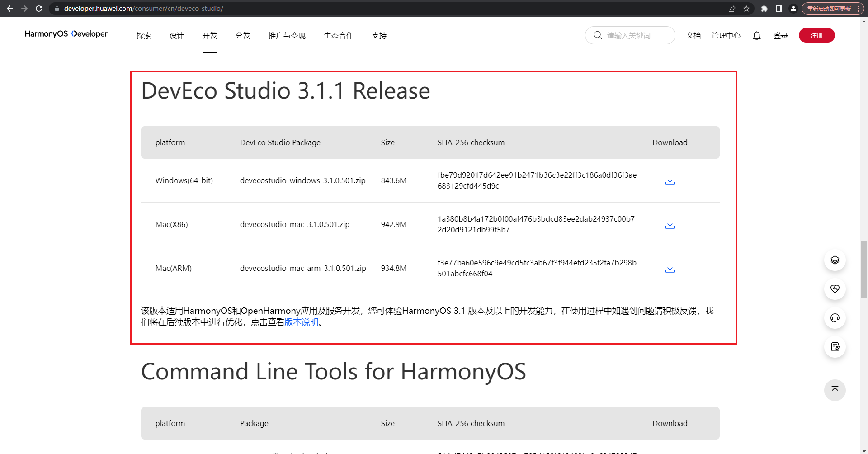The height and width of the screenshot is (454, 868).
Task: Go forward in browser history
Action: [24, 9]
